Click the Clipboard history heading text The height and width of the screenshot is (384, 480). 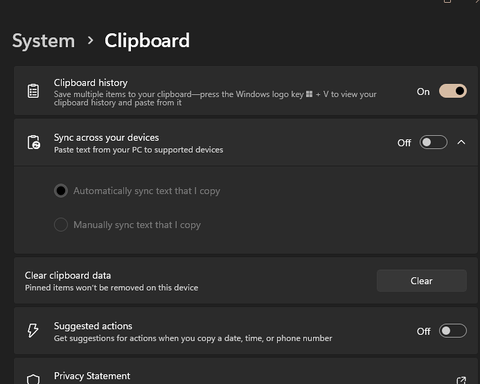(91, 83)
